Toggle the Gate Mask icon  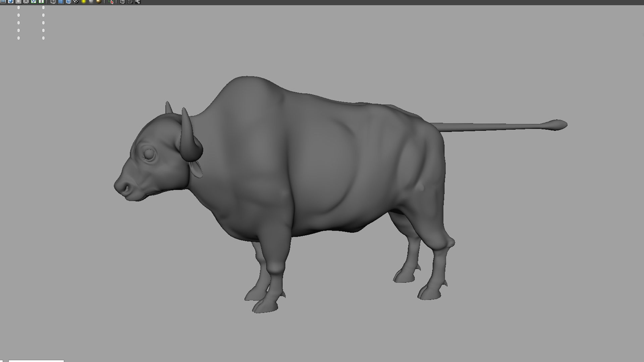tap(18, 1)
